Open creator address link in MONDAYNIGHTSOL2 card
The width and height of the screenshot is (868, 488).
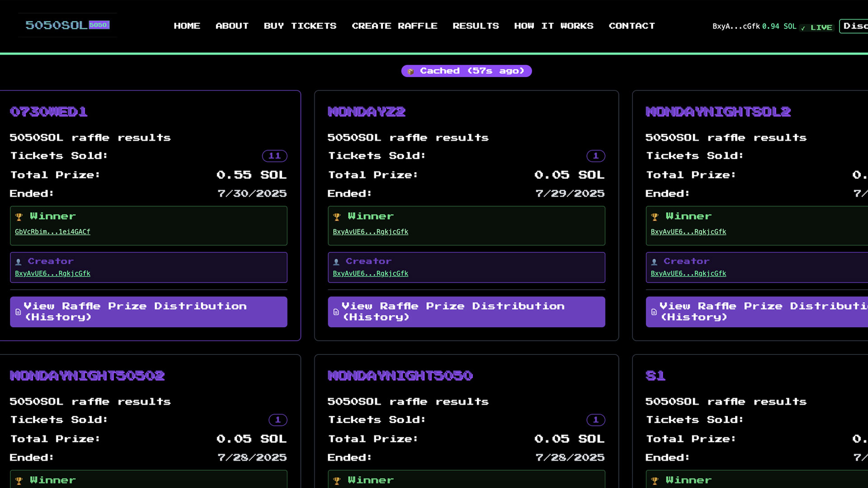point(688,273)
